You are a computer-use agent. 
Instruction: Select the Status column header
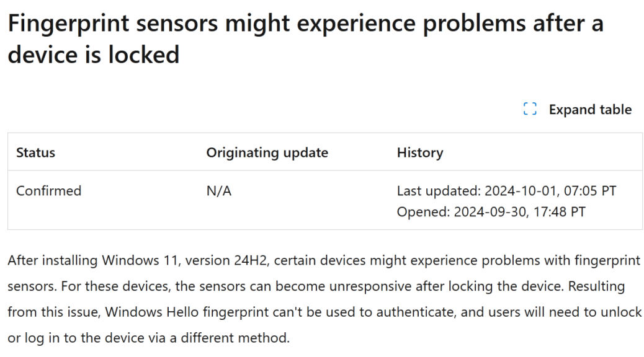(36, 152)
